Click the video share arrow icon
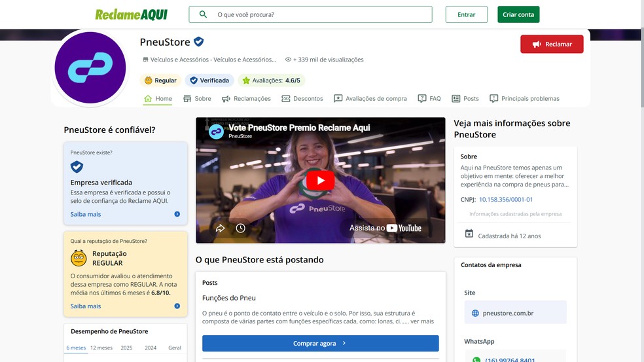Image resolution: width=644 pixels, height=362 pixels. pyautogui.click(x=220, y=228)
